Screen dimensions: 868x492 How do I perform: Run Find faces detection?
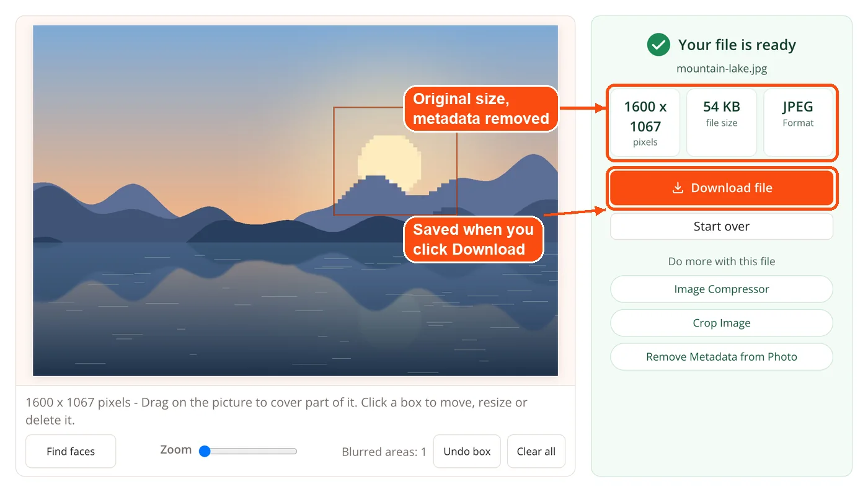[x=71, y=451]
